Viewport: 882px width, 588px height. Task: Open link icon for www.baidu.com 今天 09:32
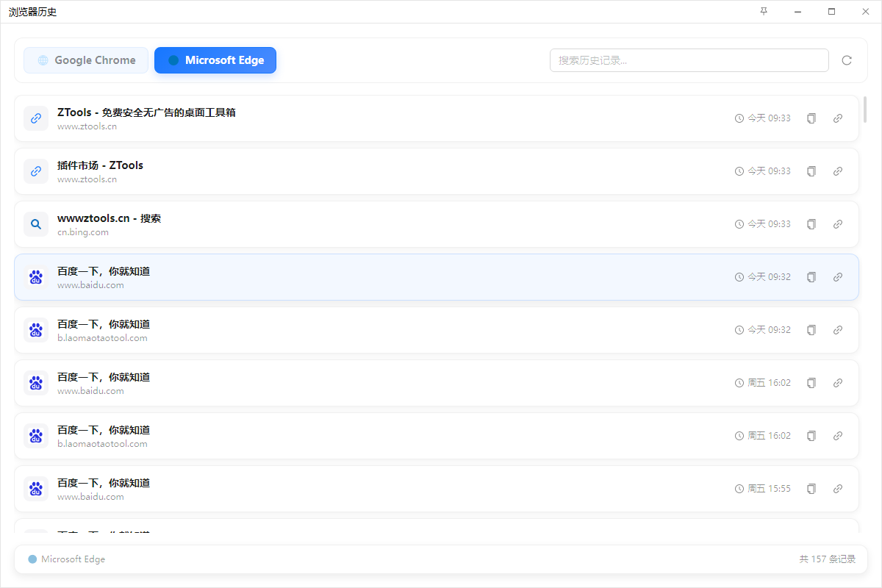click(x=838, y=277)
